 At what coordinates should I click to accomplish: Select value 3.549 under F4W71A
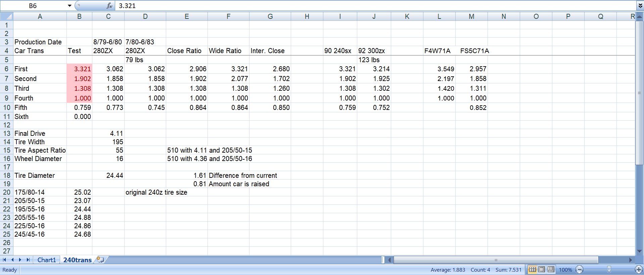pos(439,69)
